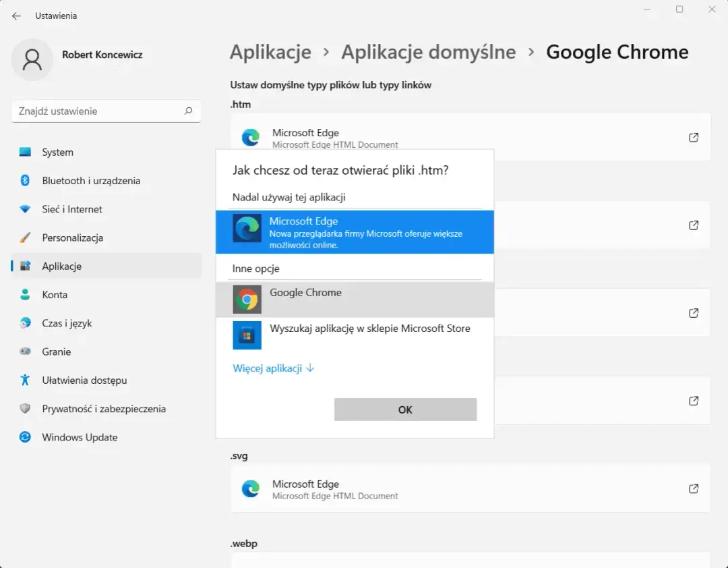Open the Personalizacja section
The image size is (728, 568).
coord(72,238)
